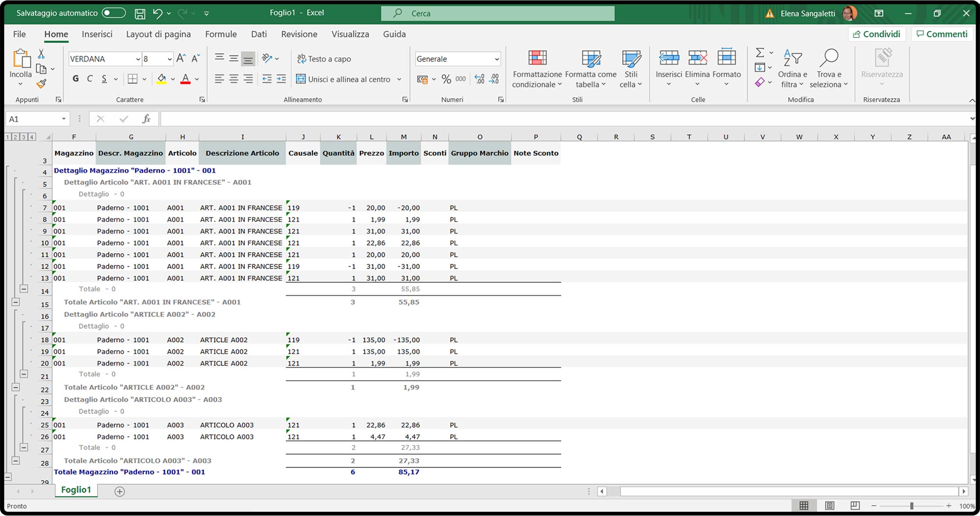980x516 pixels.
Task: Apply bold with the G icon
Action: (x=75, y=79)
